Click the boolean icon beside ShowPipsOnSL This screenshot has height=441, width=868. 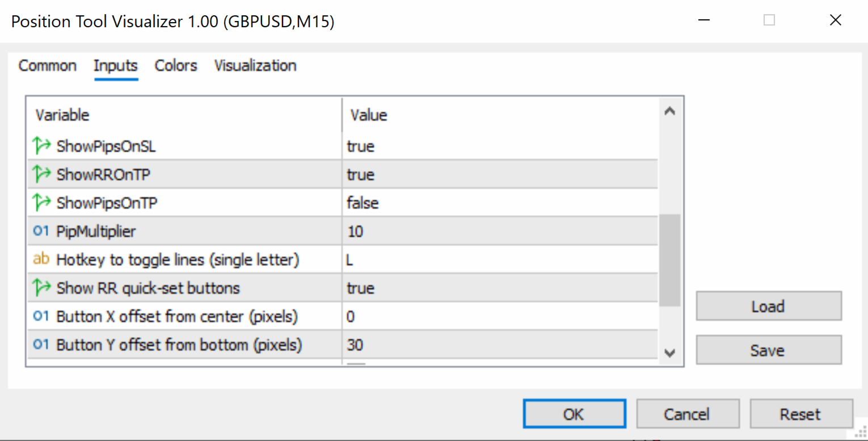tap(42, 146)
